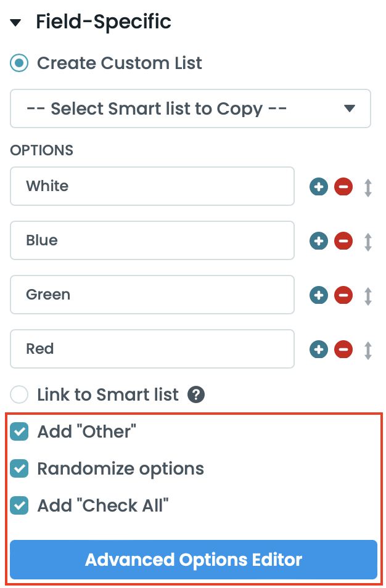Disable Randomize options

(19, 468)
